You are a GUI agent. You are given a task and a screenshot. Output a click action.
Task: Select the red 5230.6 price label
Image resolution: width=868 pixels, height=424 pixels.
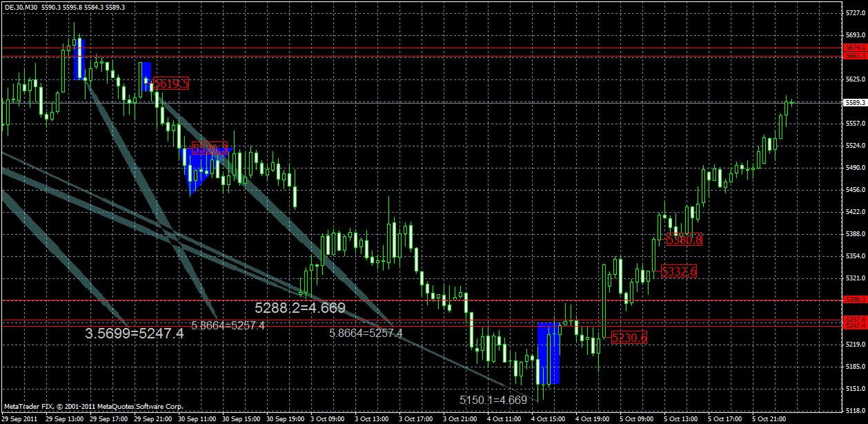(x=629, y=338)
